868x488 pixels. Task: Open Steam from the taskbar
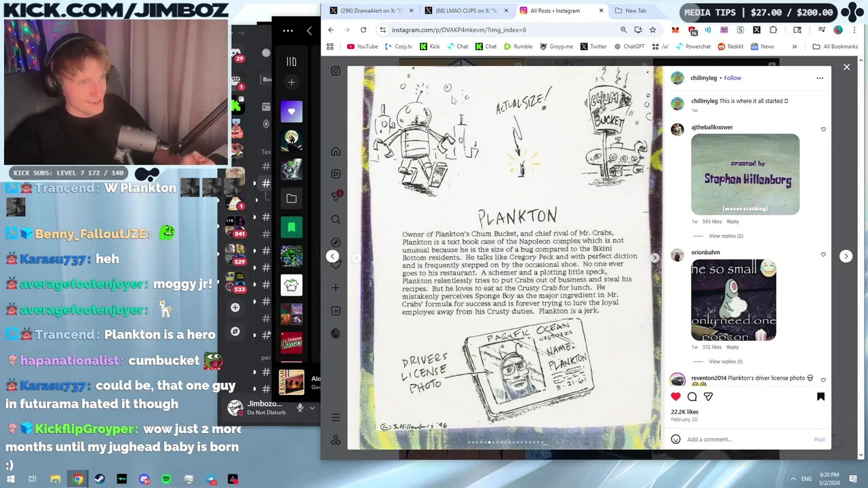tap(100, 479)
